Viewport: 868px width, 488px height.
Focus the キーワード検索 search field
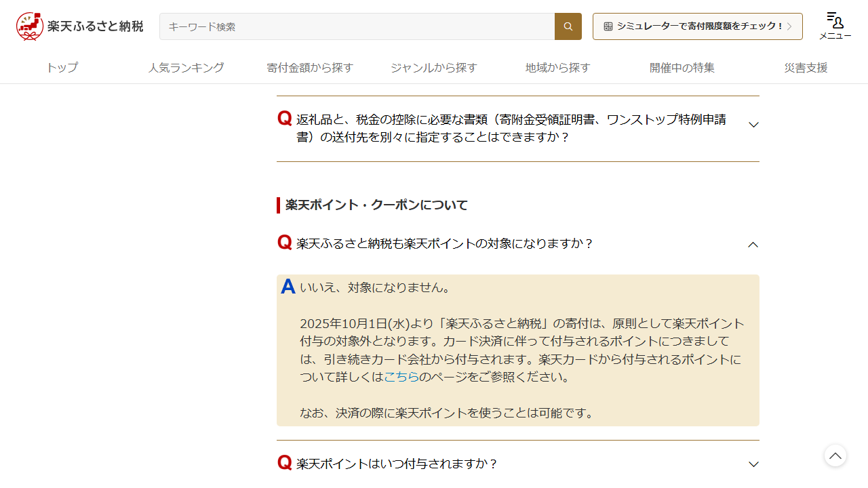click(x=357, y=26)
